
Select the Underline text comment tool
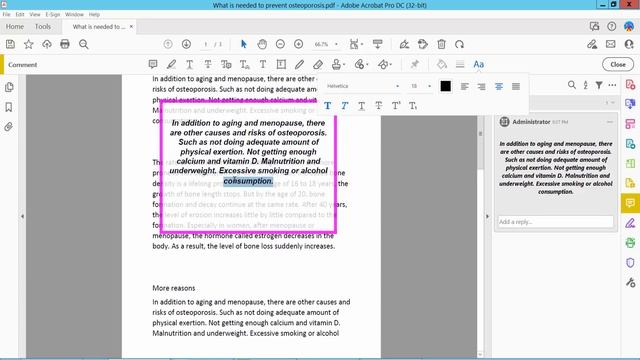[x=189, y=64]
